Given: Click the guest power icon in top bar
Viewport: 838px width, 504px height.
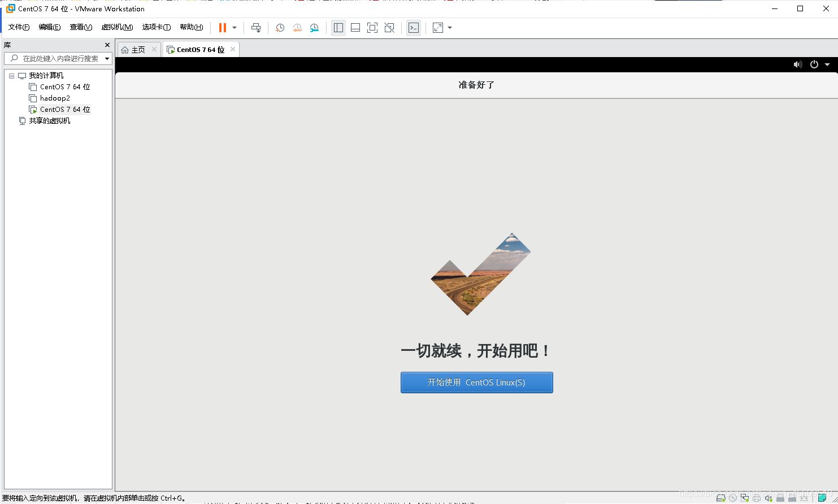Looking at the screenshot, I should pos(814,64).
